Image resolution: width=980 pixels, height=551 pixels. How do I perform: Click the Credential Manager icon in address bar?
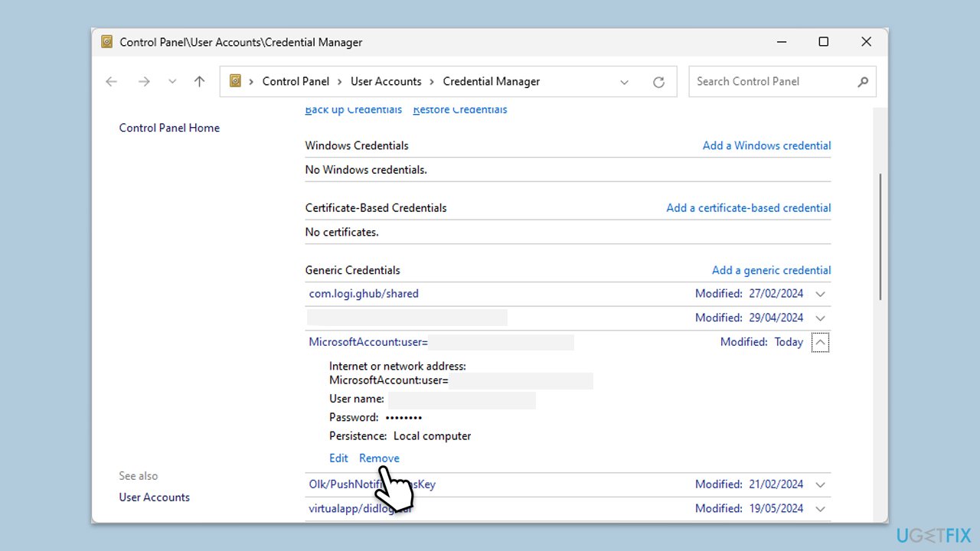pyautogui.click(x=235, y=80)
